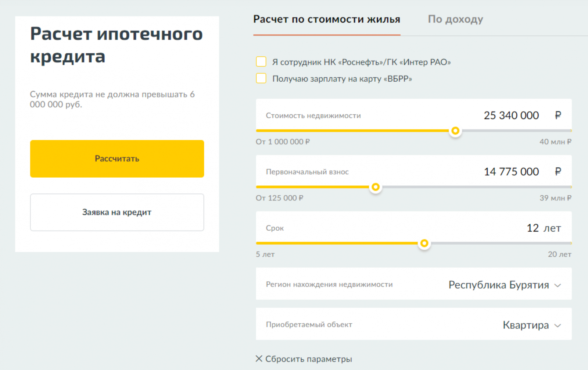Viewport: 588px width, 370px height.
Task: Click the 14 775 000 down payment value
Action: coord(511,172)
